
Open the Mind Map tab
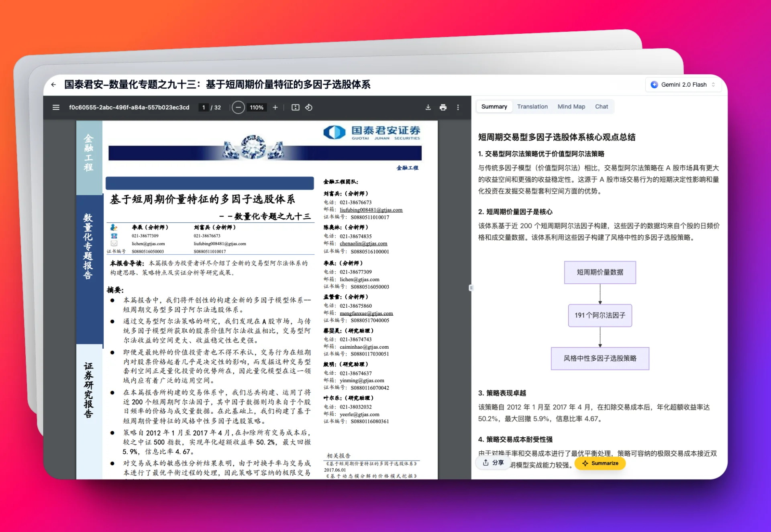(x=571, y=107)
